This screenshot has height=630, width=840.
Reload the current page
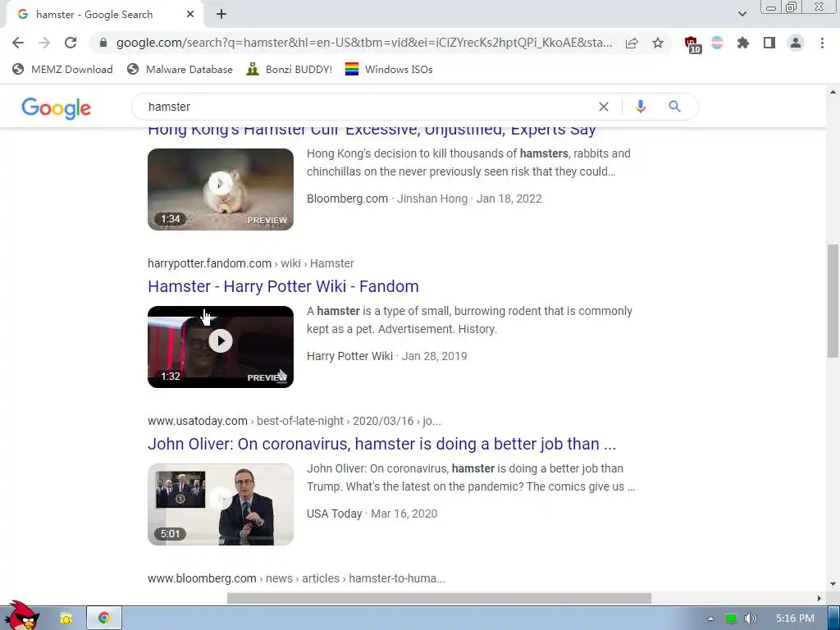coord(71,43)
